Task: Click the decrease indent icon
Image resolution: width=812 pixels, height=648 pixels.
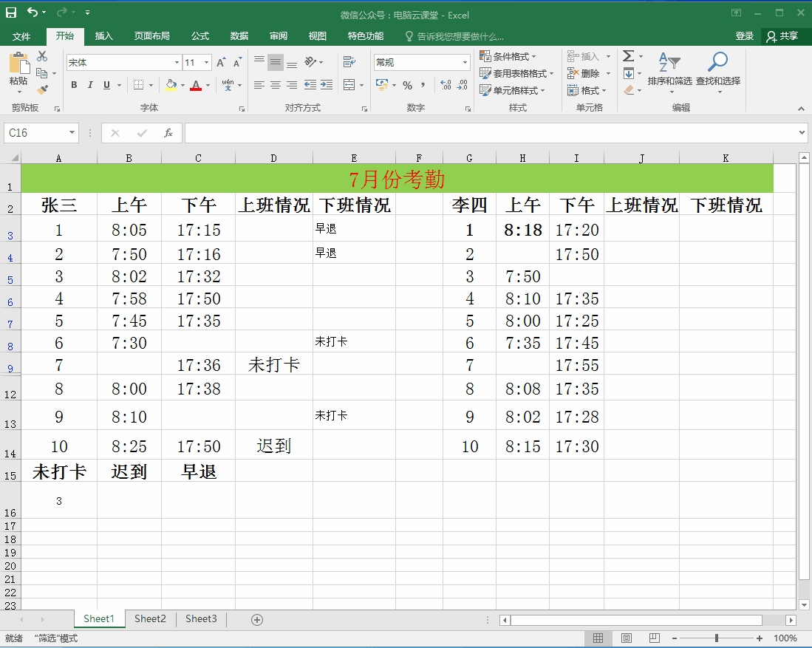Action: (x=310, y=85)
